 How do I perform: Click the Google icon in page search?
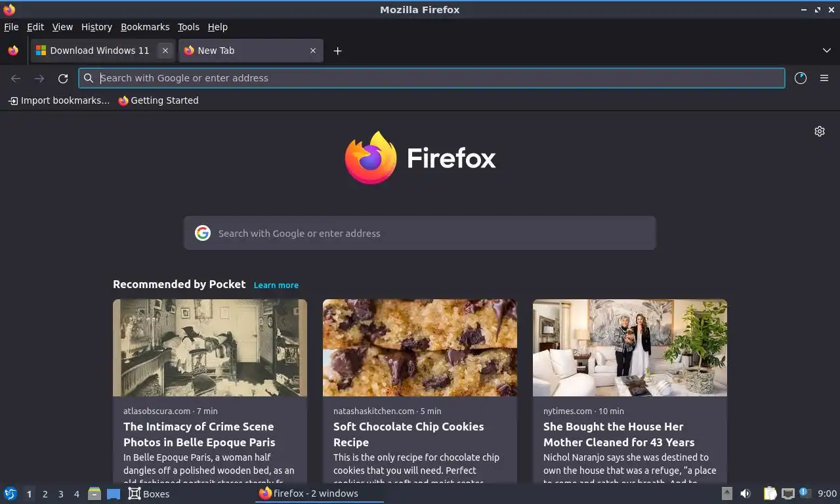tap(203, 233)
